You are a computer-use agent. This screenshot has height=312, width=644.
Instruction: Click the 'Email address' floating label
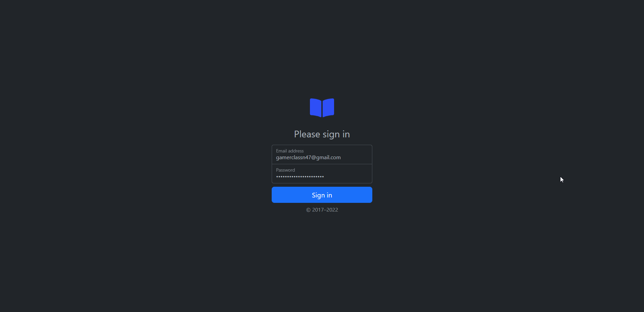[290, 151]
